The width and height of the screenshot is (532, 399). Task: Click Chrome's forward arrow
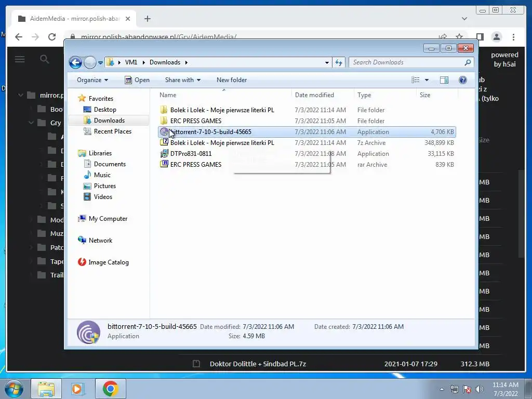[35, 37]
